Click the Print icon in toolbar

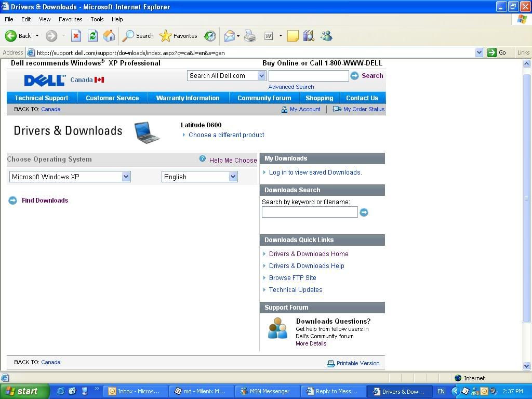(x=250, y=36)
